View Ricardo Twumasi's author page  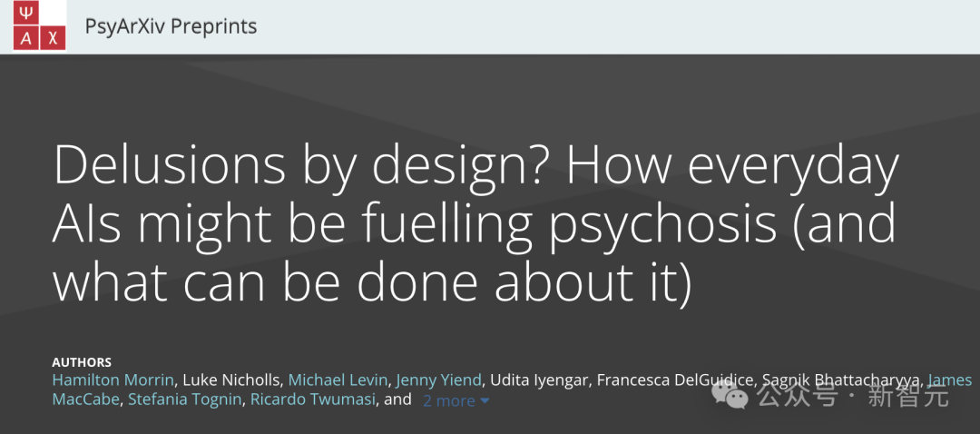coord(313,399)
